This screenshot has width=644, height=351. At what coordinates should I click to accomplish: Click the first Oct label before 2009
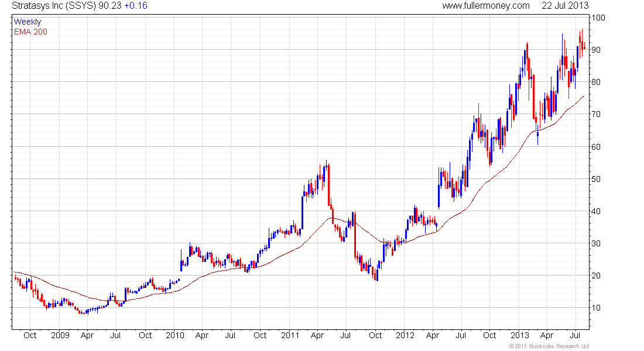30,335
